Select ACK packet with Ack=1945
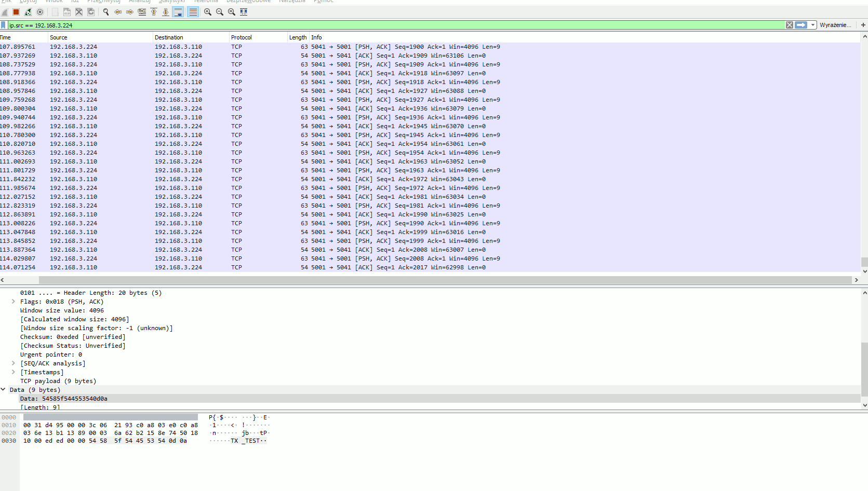Viewport: 868px width, 491px height. [430, 126]
